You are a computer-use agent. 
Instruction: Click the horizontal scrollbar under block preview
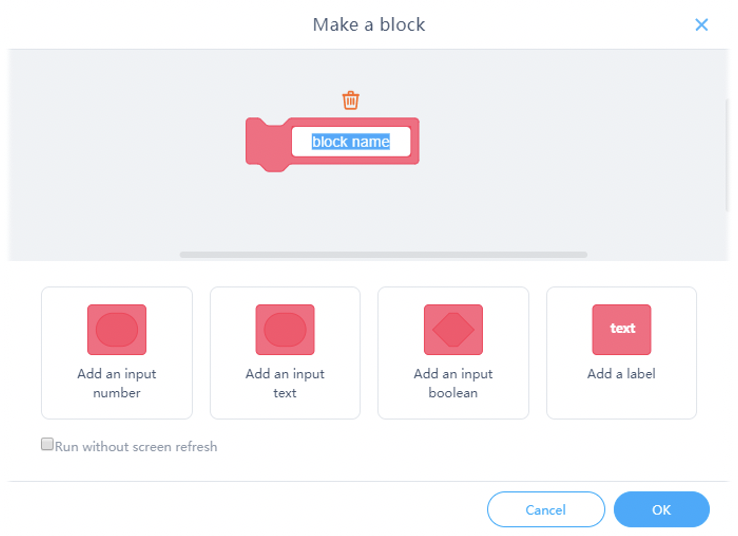(383, 255)
